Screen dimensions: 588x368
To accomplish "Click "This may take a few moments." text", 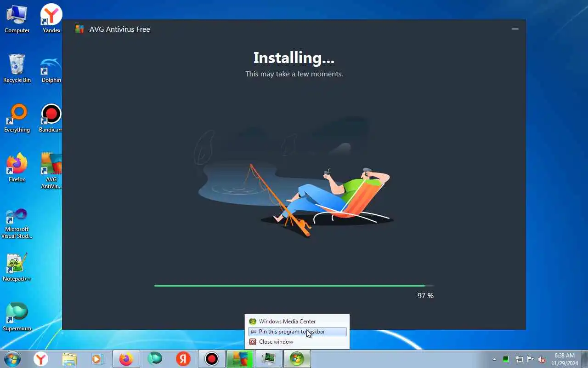I will (x=294, y=74).
